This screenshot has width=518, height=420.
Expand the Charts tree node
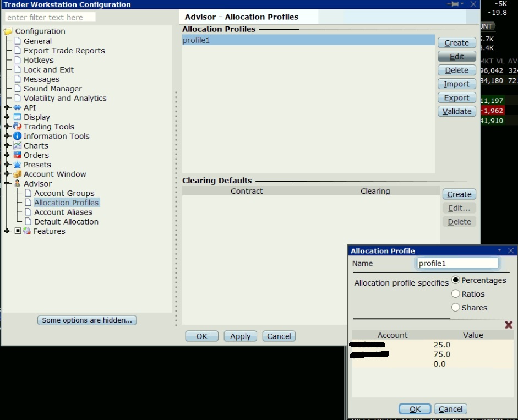pos(7,145)
